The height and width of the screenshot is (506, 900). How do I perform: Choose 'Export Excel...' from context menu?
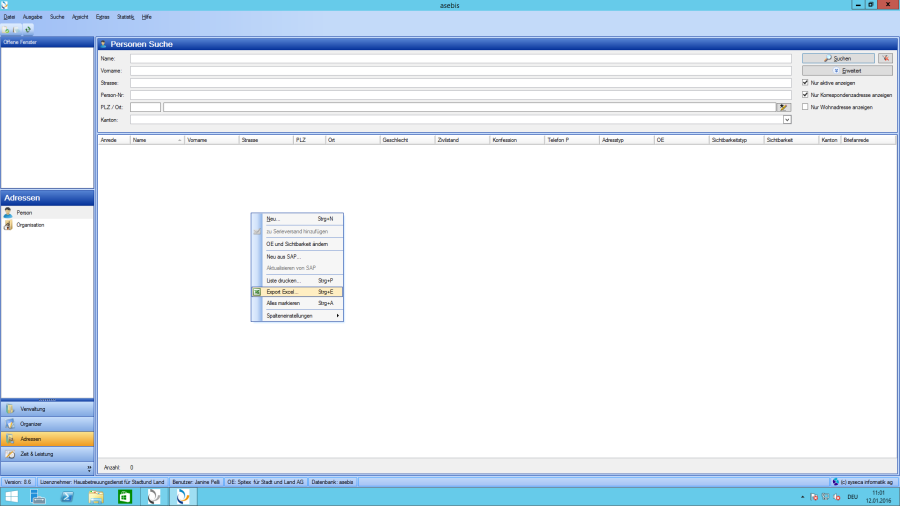290,292
